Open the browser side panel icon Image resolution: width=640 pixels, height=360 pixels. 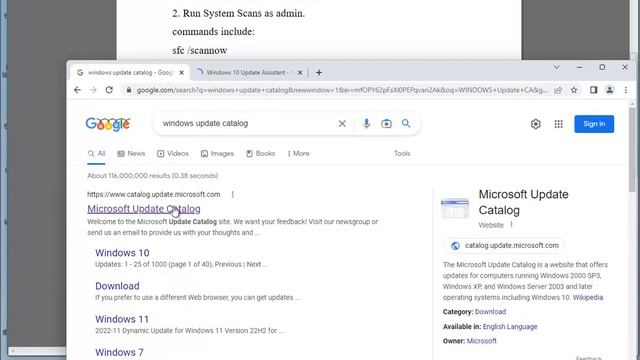(593, 90)
